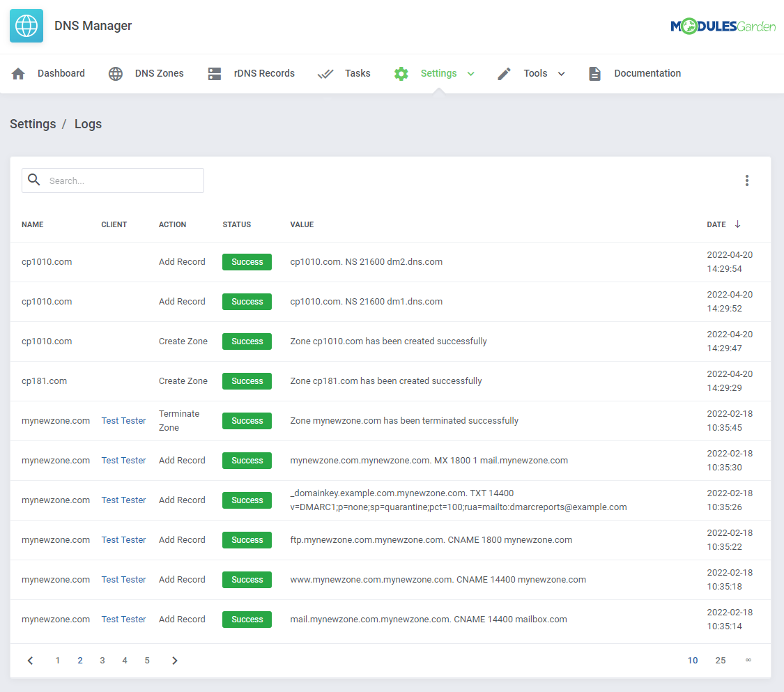Click Success badge in cp181.com row

pyautogui.click(x=247, y=381)
